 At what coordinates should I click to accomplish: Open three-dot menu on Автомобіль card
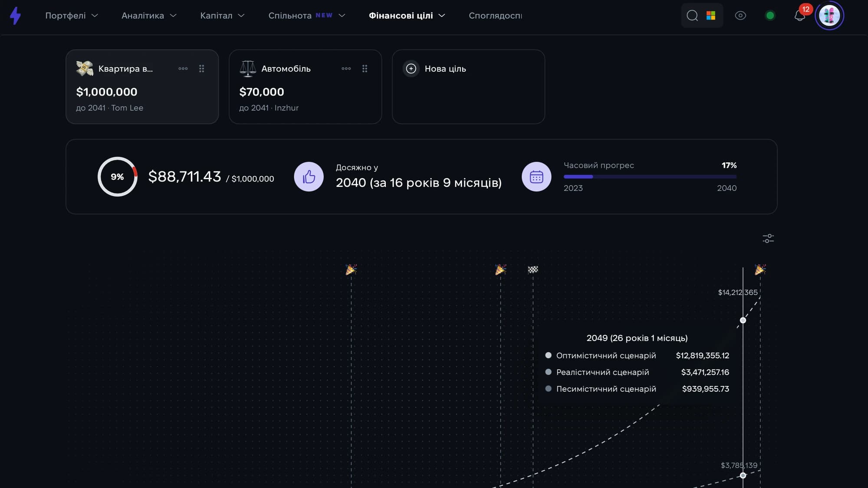tap(346, 69)
